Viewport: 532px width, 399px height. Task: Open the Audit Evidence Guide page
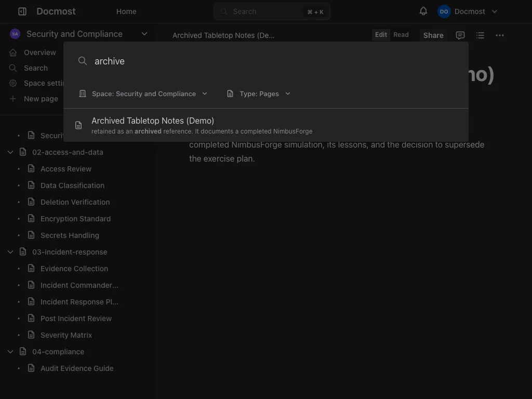[77, 368]
